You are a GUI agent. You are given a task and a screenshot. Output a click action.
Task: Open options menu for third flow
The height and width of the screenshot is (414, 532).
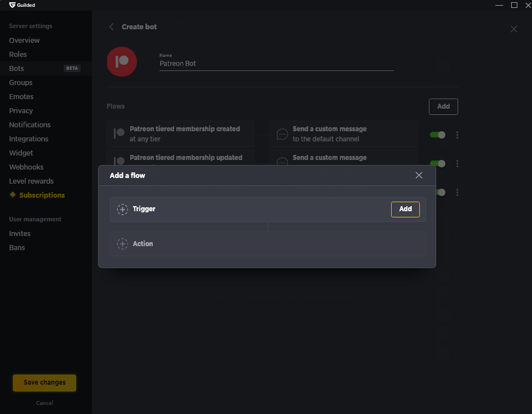[x=457, y=193]
